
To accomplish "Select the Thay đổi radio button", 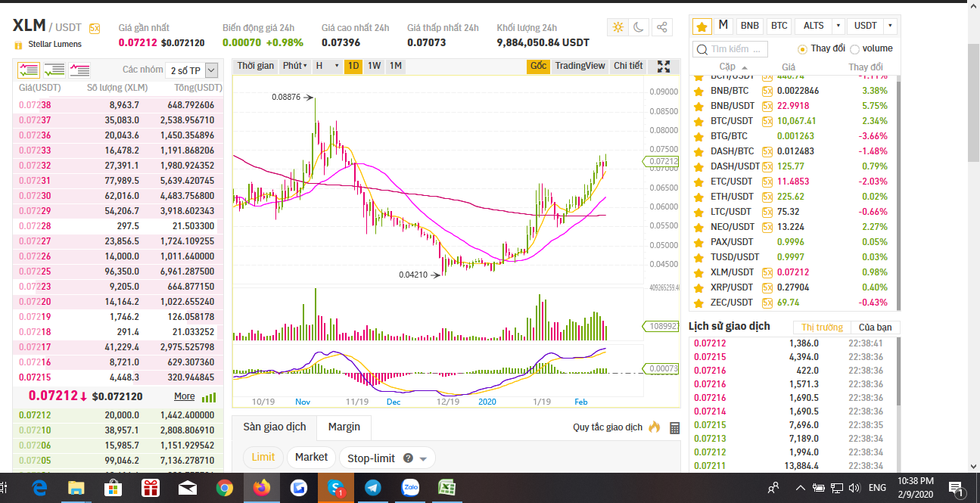I will click(803, 49).
